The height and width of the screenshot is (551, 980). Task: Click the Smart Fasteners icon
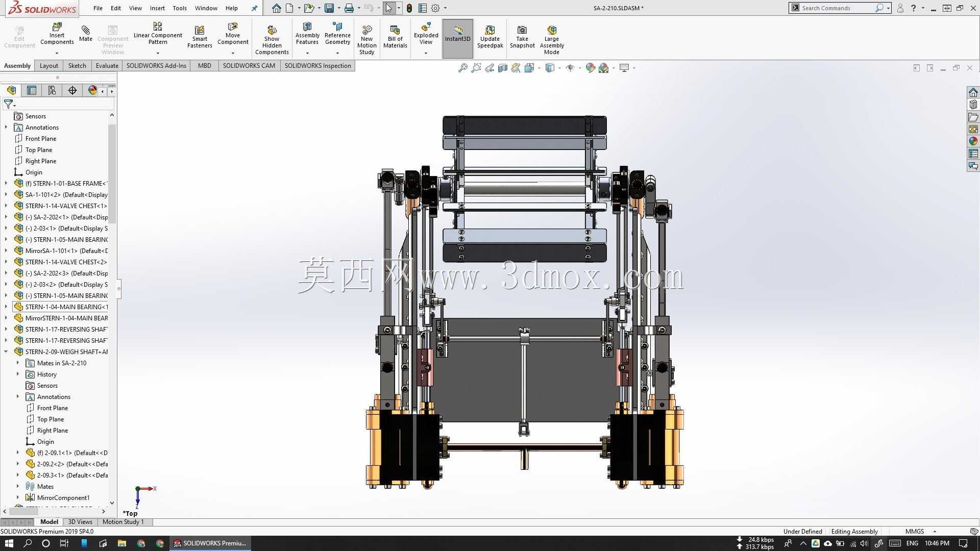(200, 37)
